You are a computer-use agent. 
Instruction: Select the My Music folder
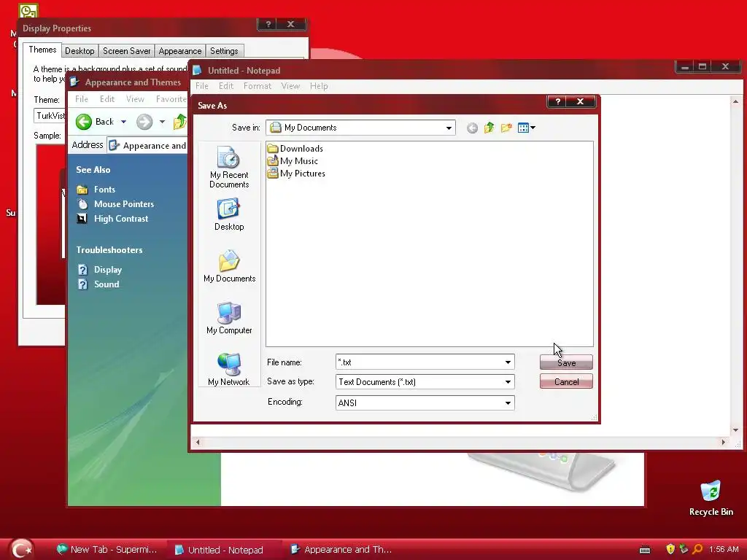click(293, 161)
